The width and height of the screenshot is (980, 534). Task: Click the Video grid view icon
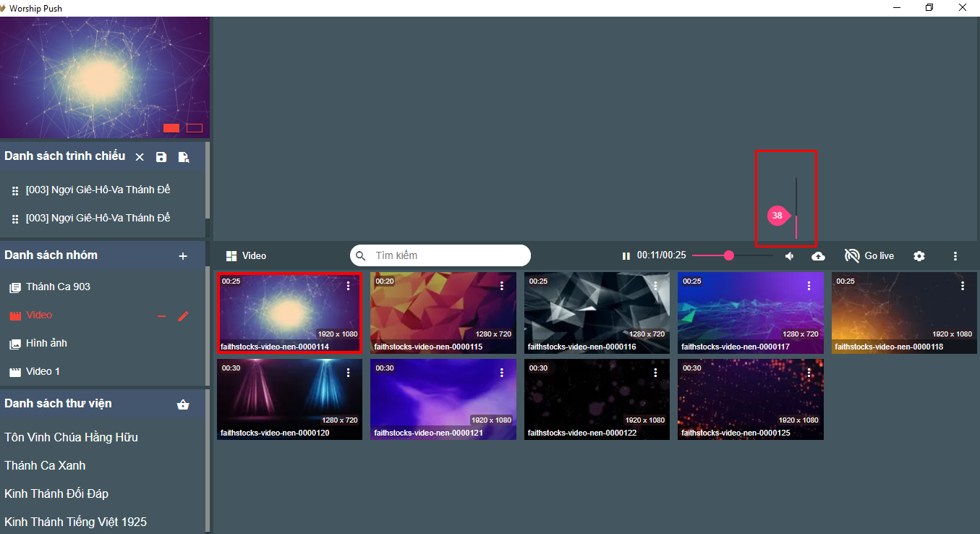(231, 256)
